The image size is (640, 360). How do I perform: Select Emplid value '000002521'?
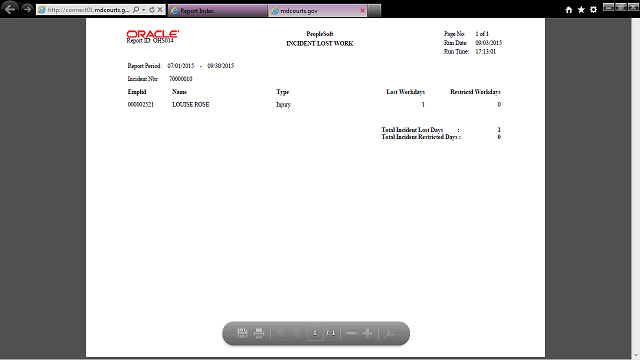click(141, 104)
